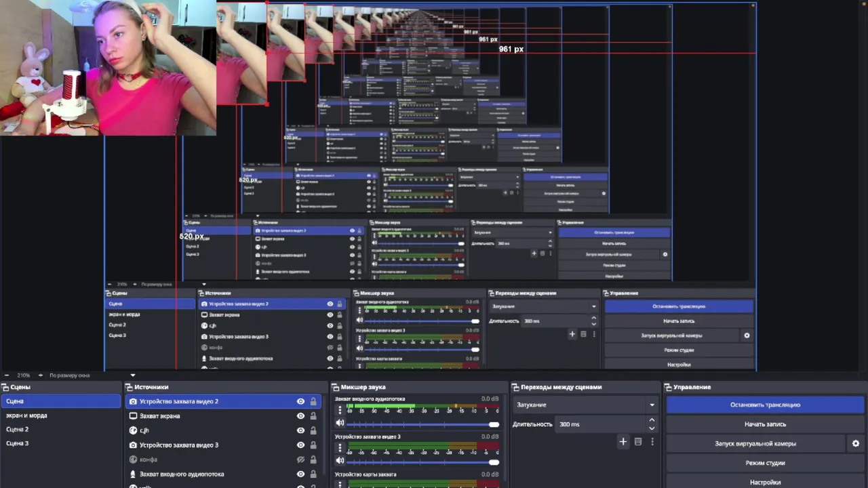This screenshot has height=488, width=868.
Task: Float the Переходы между сценами dock icon
Action: click(x=515, y=388)
